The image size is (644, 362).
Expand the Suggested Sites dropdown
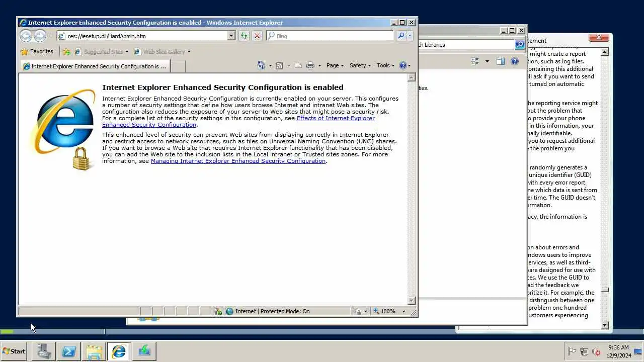point(127,51)
